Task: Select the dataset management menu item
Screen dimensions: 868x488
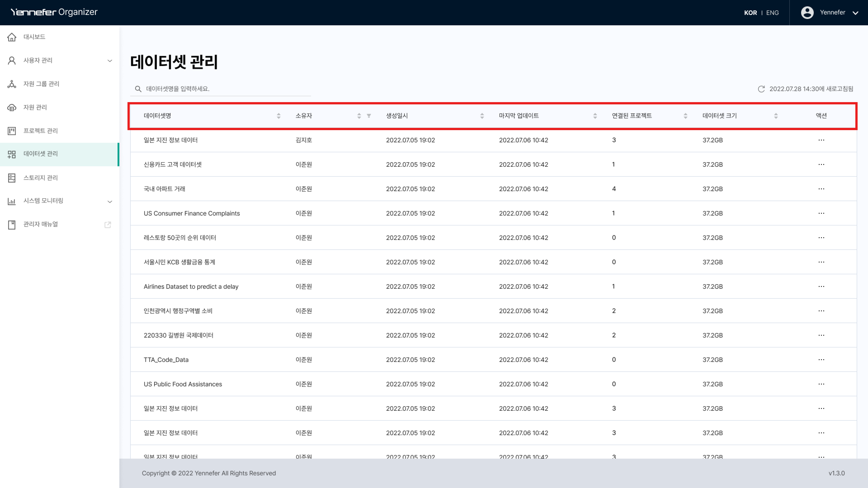Action: click(x=40, y=154)
